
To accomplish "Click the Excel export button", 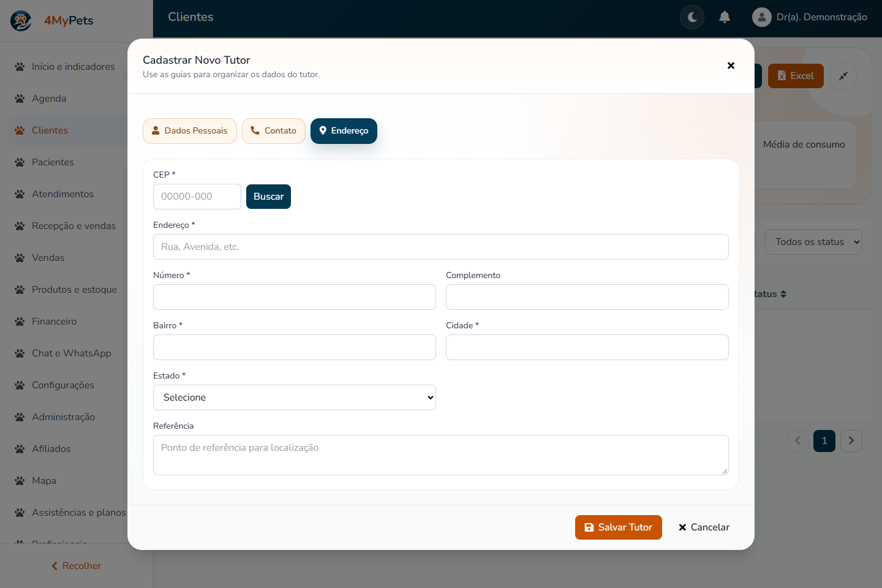I will pos(796,76).
